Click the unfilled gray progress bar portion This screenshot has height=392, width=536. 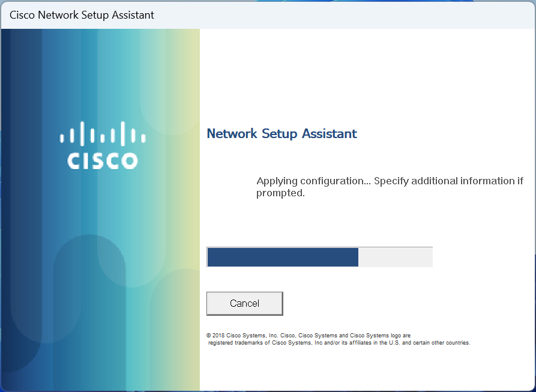coord(395,257)
